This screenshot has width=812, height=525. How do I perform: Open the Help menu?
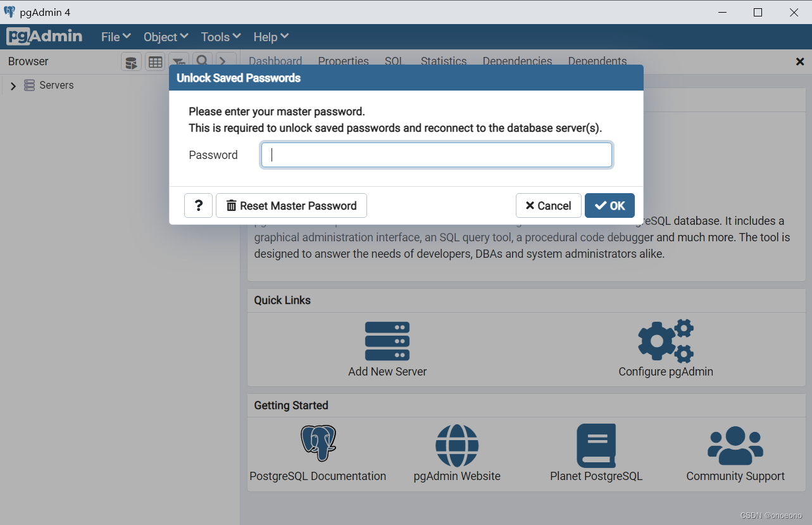point(271,37)
